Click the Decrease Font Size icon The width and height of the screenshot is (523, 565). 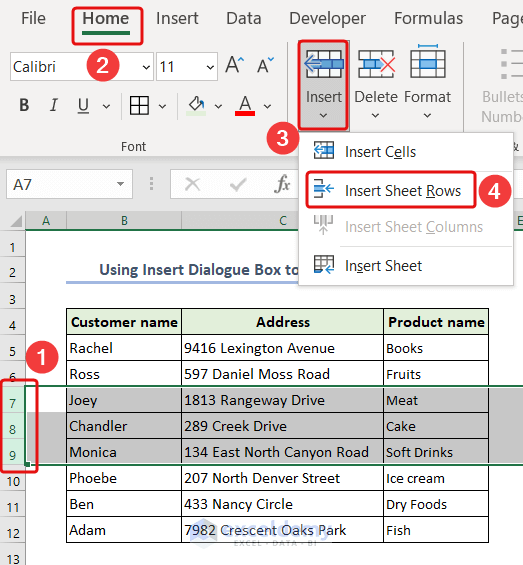pos(266,65)
